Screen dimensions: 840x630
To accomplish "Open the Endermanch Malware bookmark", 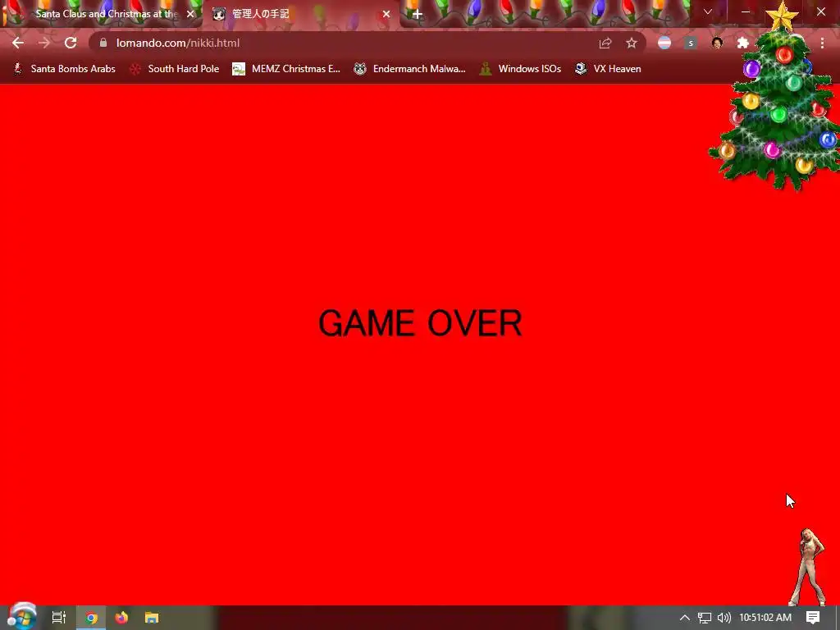I will 410,69.
